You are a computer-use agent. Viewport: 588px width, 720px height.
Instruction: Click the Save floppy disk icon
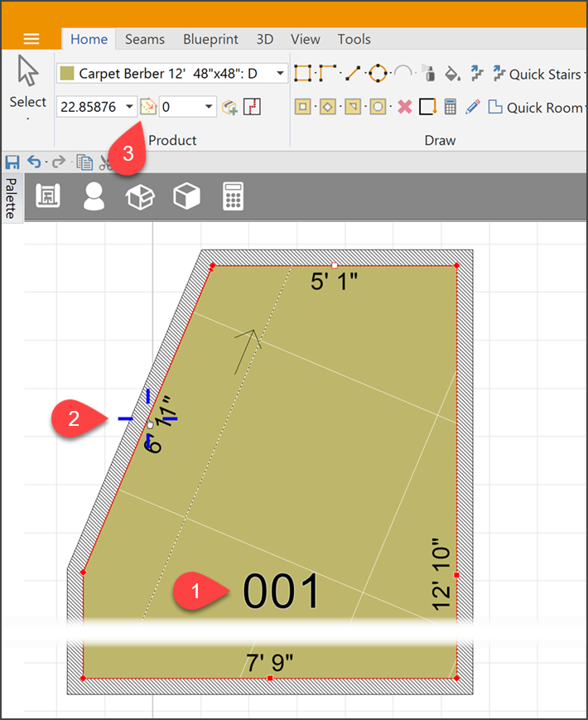12,162
